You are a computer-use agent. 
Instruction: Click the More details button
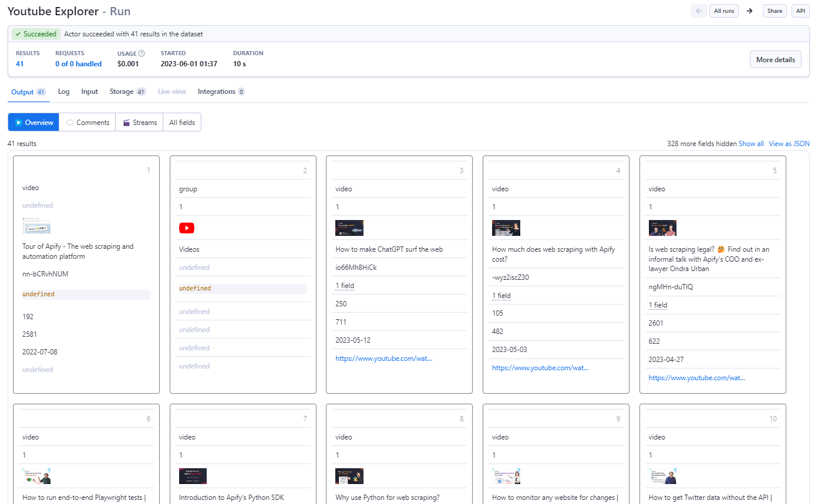coord(775,59)
